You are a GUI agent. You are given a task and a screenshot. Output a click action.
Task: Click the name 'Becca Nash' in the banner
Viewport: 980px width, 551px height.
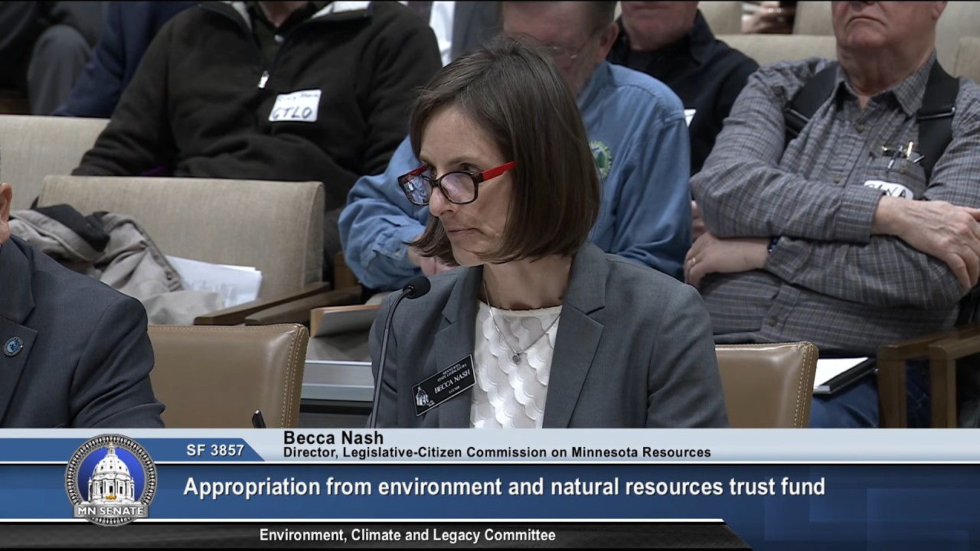[333, 438]
